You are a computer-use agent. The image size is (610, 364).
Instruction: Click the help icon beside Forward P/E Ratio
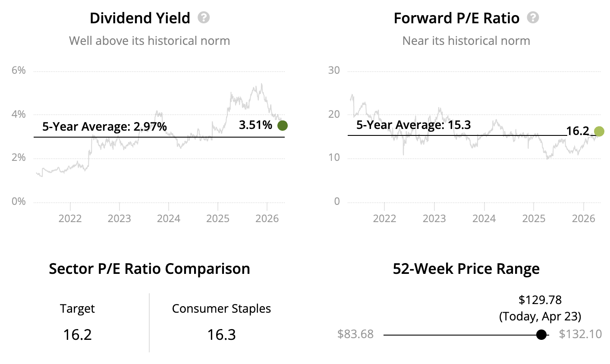tap(533, 18)
